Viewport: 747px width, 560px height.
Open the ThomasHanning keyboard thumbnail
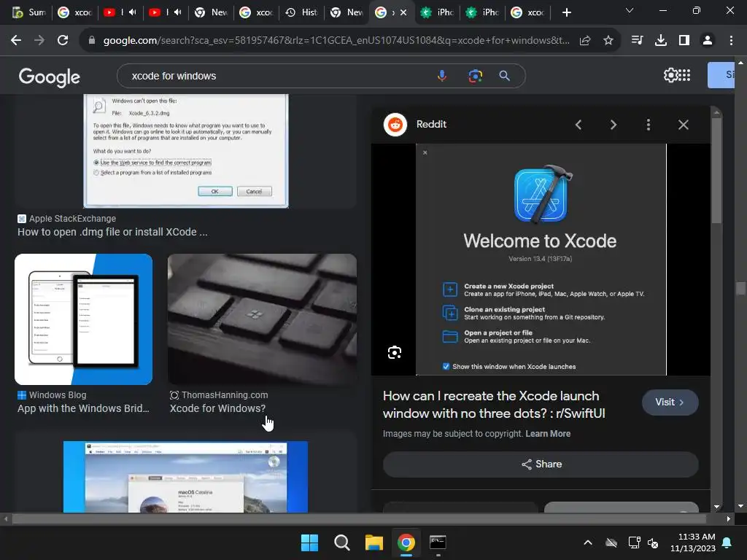click(262, 319)
